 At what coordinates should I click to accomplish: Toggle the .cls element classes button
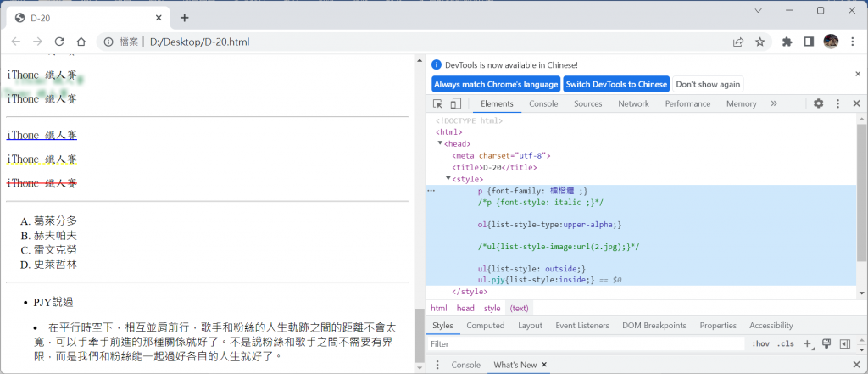tap(786, 344)
